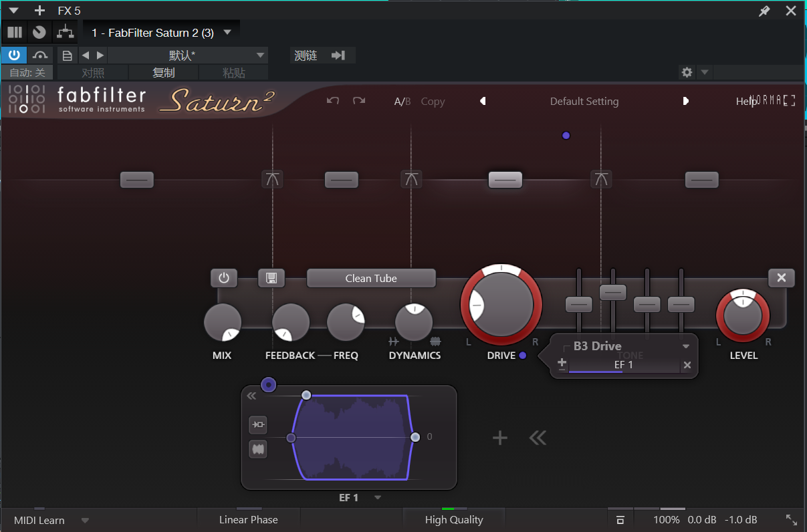The image size is (807, 532).
Task: Remove the EF 1 modulation slot
Action: [x=687, y=366]
